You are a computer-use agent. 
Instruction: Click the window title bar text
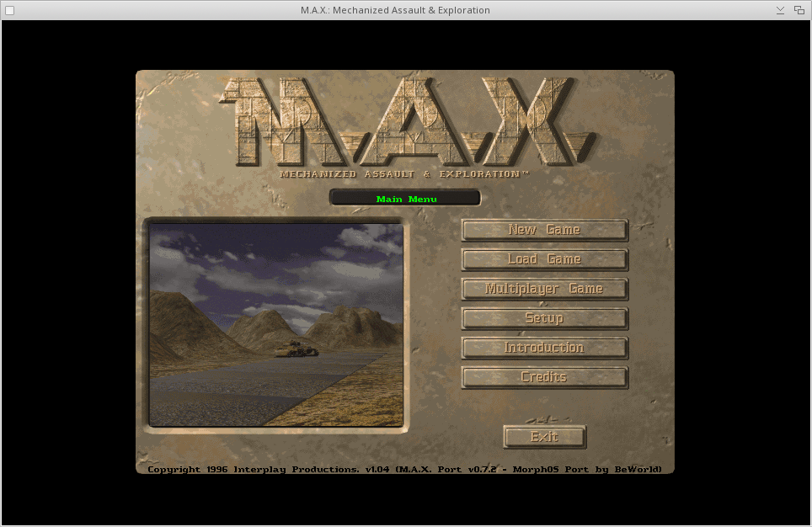pyautogui.click(x=395, y=10)
